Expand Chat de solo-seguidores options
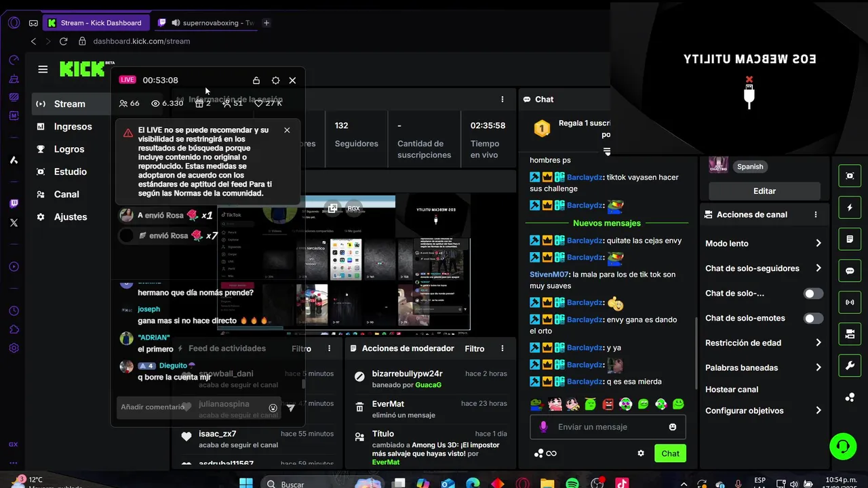The width and height of the screenshot is (868, 488). [x=818, y=268]
